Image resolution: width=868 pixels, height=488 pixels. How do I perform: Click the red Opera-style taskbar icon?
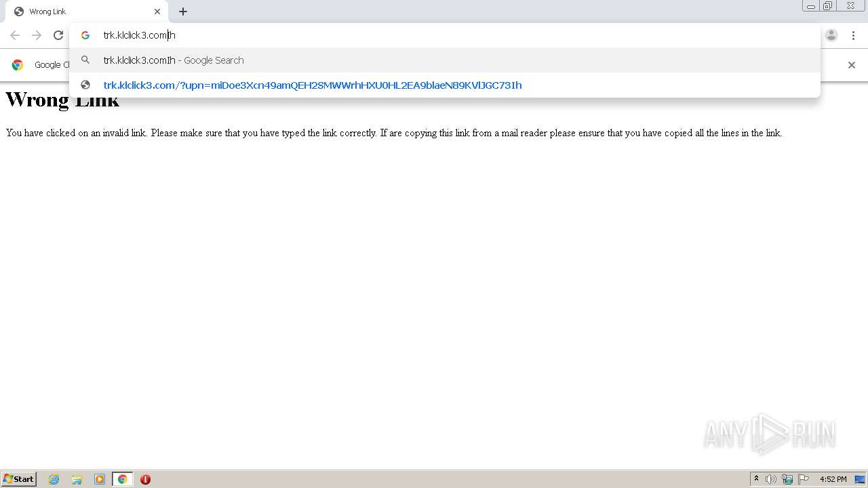(x=145, y=479)
